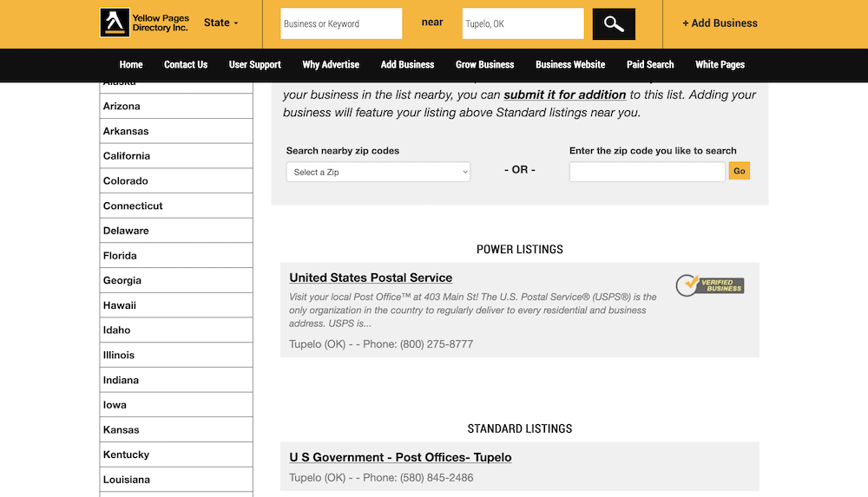The height and width of the screenshot is (497, 868).
Task: Open the State dropdown in header
Action: (220, 23)
